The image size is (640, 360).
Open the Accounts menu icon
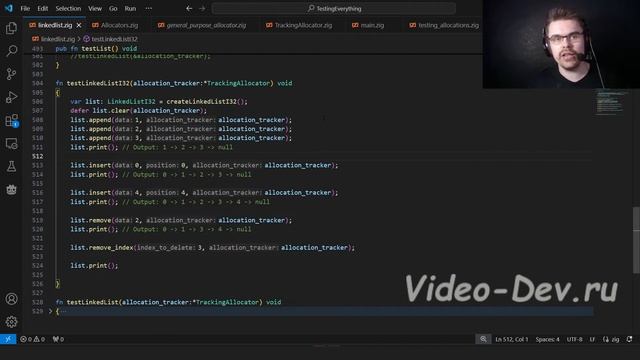[x=11, y=299]
